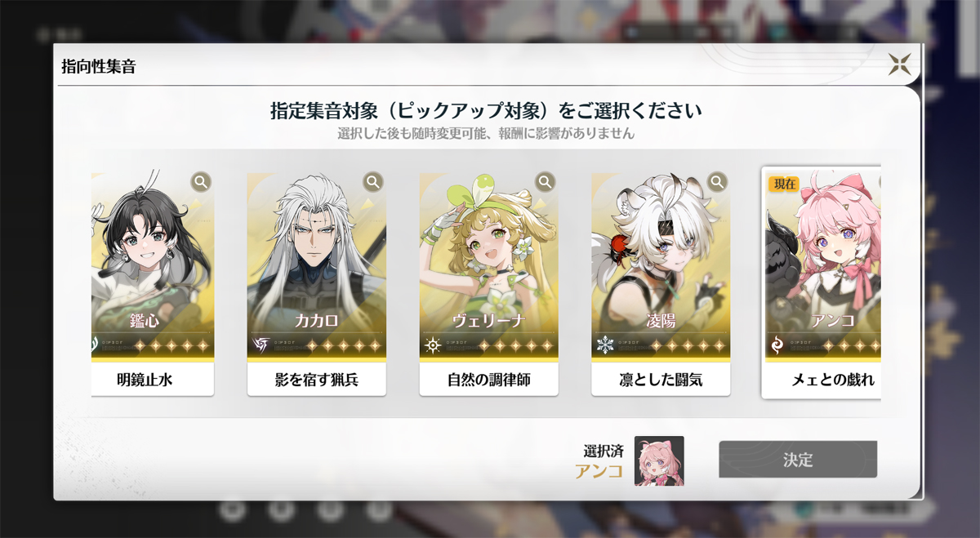Select the カカロ character portrait
Screen dimensions: 980x538
click(317, 266)
